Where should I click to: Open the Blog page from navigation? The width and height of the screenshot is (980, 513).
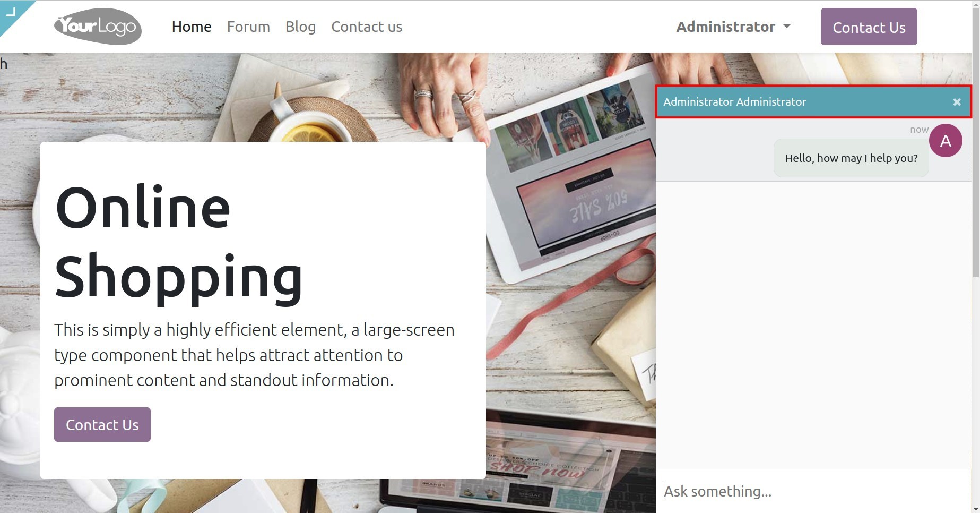coord(300,27)
